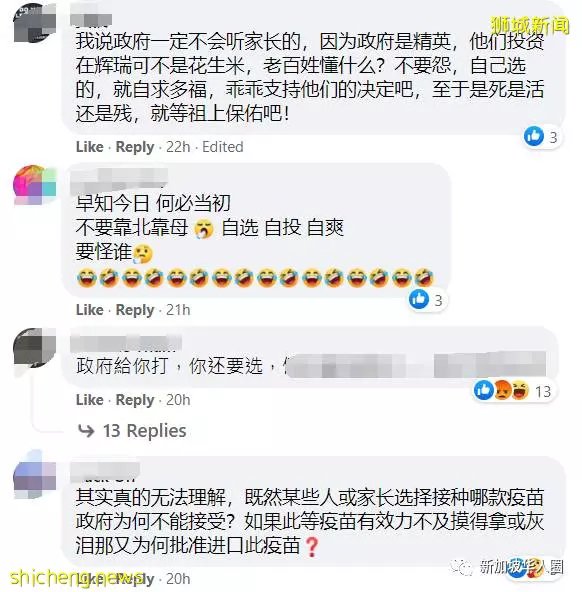Click the angry reaction emoji icon

tap(502, 390)
